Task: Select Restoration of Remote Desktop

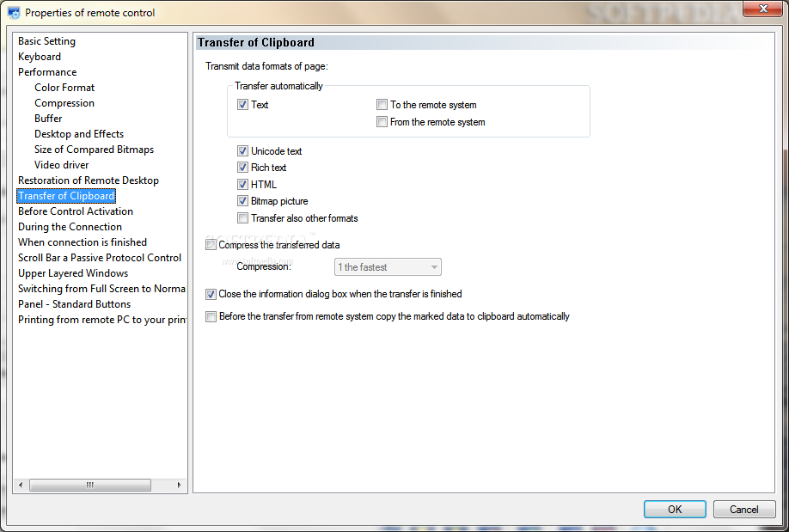Action: (89, 180)
